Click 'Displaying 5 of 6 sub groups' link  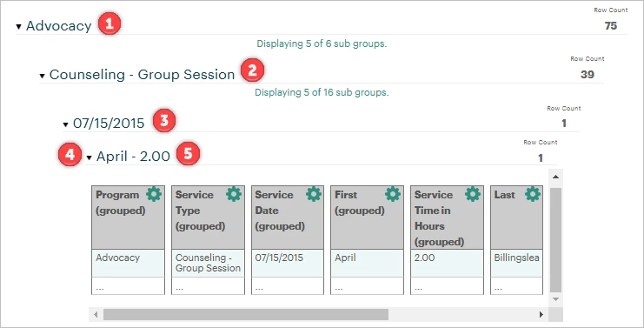pyautogui.click(x=322, y=44)
